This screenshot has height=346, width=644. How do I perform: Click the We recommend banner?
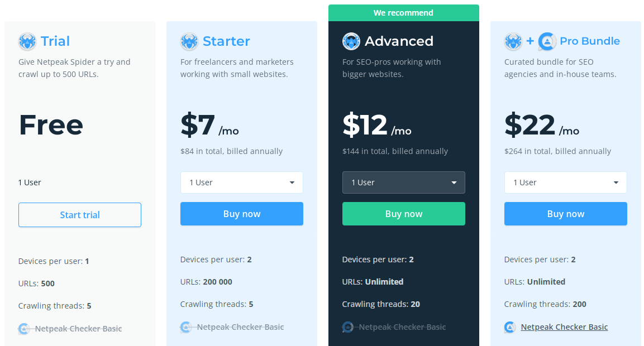(x=404, y=13)
